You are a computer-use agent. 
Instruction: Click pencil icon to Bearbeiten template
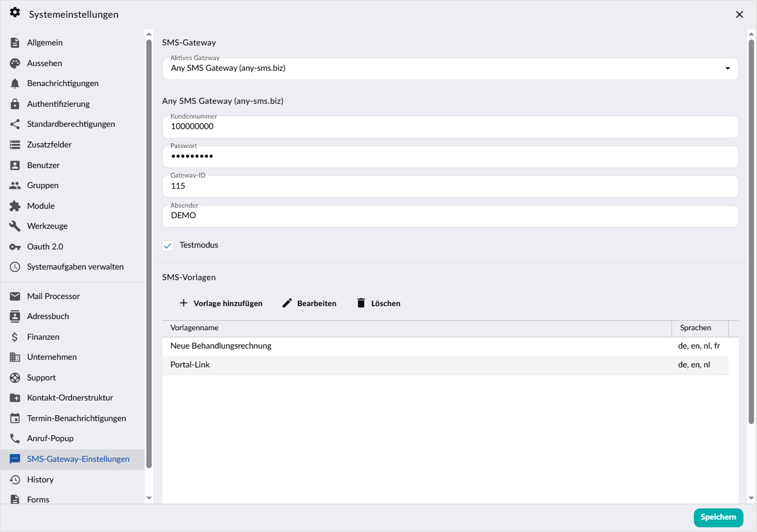(x=287, y=303)
